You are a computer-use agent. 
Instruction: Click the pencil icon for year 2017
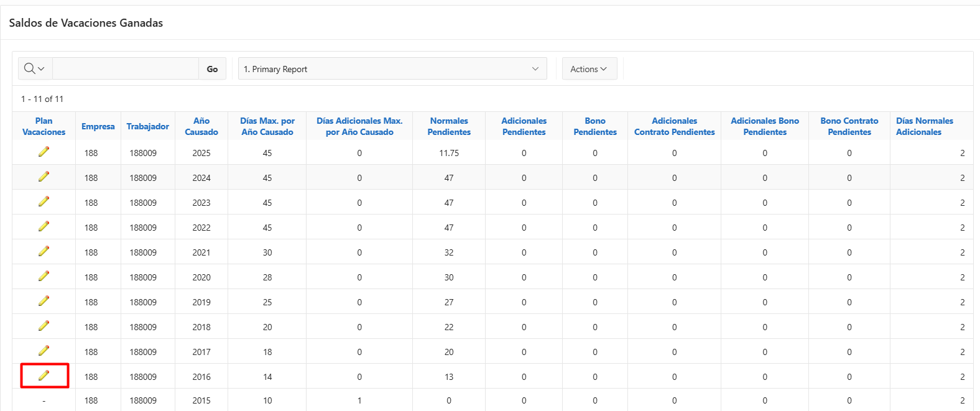(x=44, y=351)
